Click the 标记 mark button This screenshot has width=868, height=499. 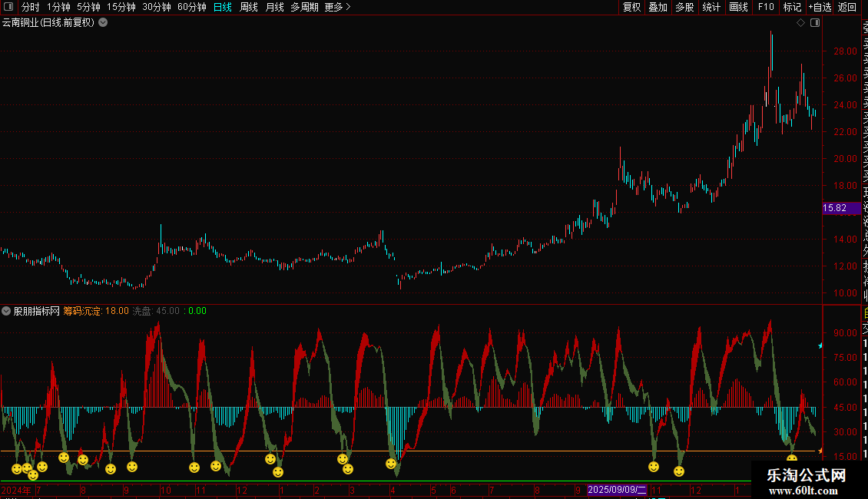792,7
